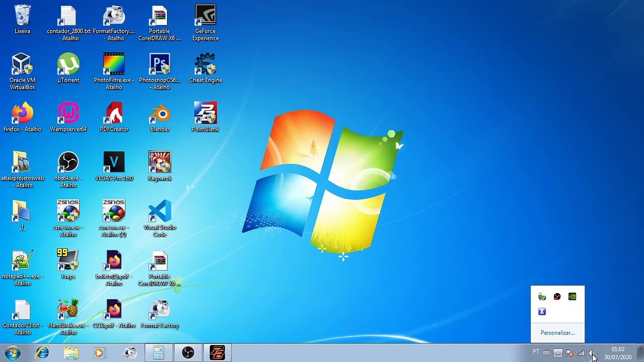Viewport: 644px width, 362px height.
Task: Open the Action Center flag icon
Action: 569,353
